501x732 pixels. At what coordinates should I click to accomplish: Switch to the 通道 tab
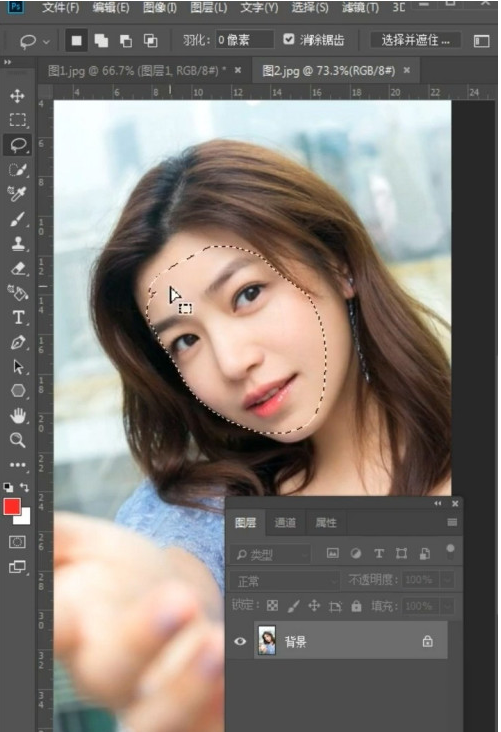pos(285,522)
